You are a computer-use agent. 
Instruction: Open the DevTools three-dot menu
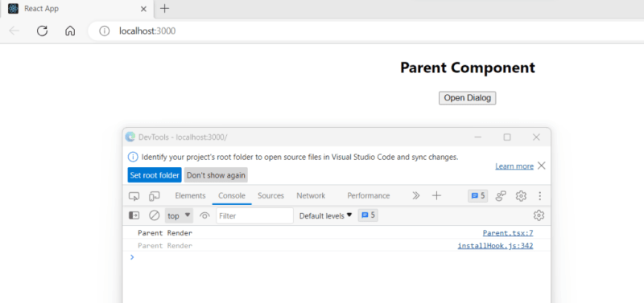[539, 196]
